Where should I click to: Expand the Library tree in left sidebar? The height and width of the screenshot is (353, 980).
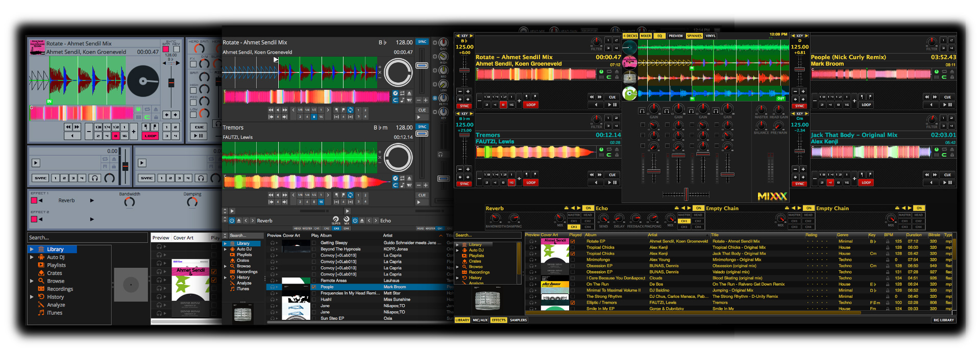32,249
